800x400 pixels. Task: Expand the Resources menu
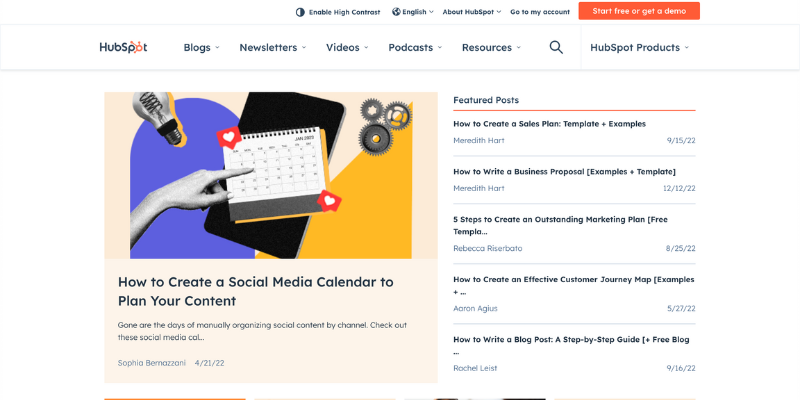(x=491, y=47)
